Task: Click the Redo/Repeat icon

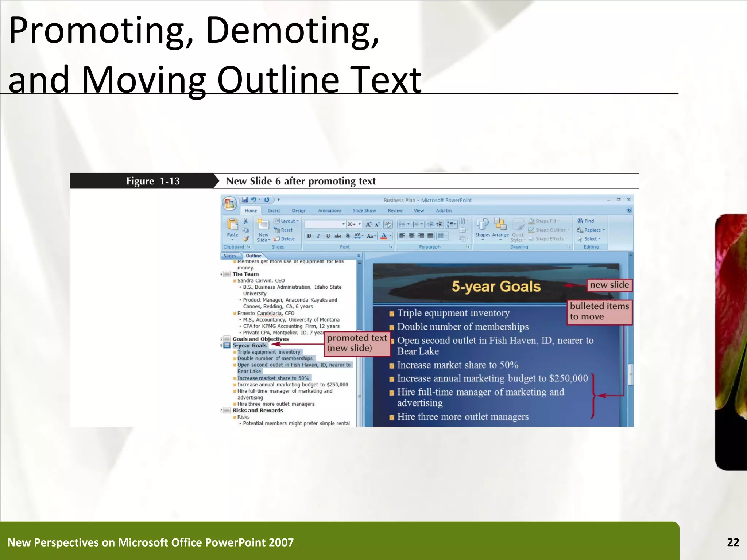Action: 267,199
